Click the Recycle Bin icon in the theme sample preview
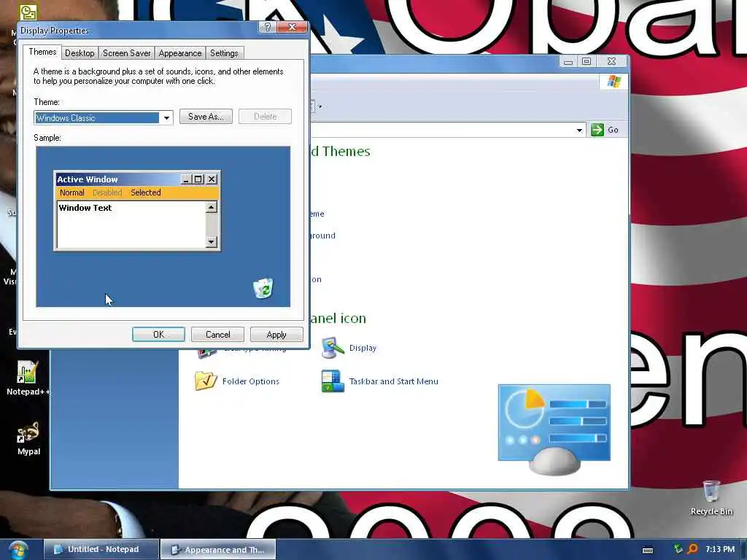Image resolution: width=747 pixels, height=560 pixels. coord(263,288)
